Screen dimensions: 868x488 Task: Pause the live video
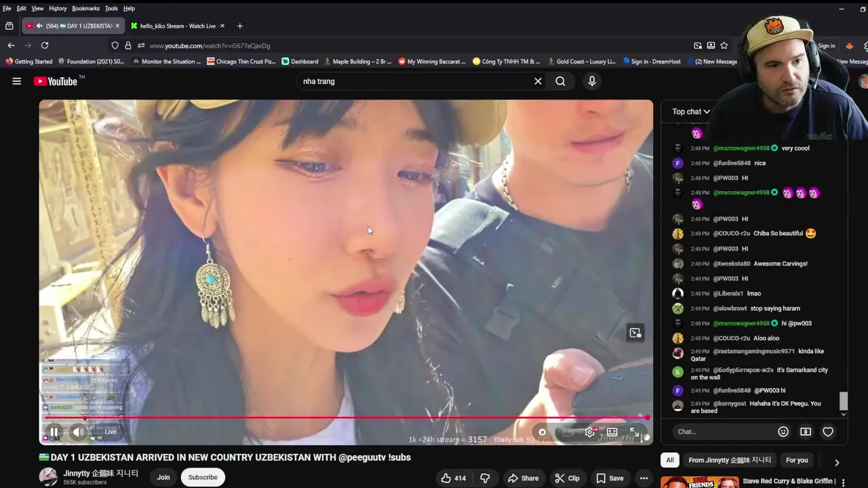(x=54, y=432)
